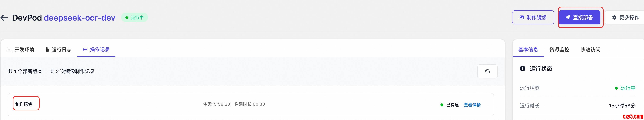This screenshot has width=644, height=120.
Task: Click the 共 2 次镜像制作记录 summary text
Action: point(72,71)
